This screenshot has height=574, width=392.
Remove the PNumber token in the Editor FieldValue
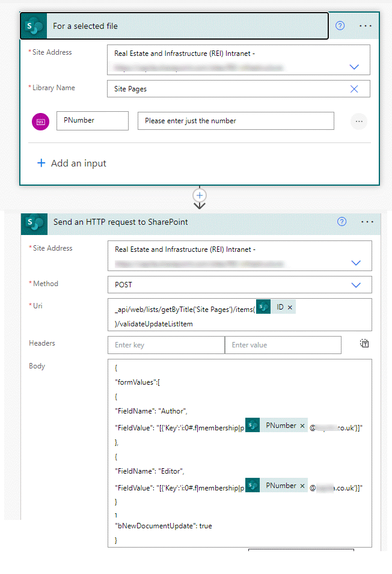coord(302,486)
